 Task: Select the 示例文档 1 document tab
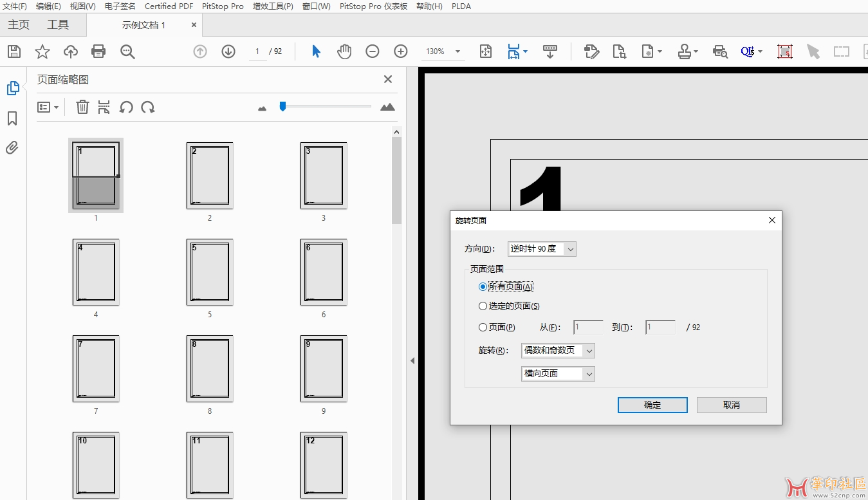(144, 25)
